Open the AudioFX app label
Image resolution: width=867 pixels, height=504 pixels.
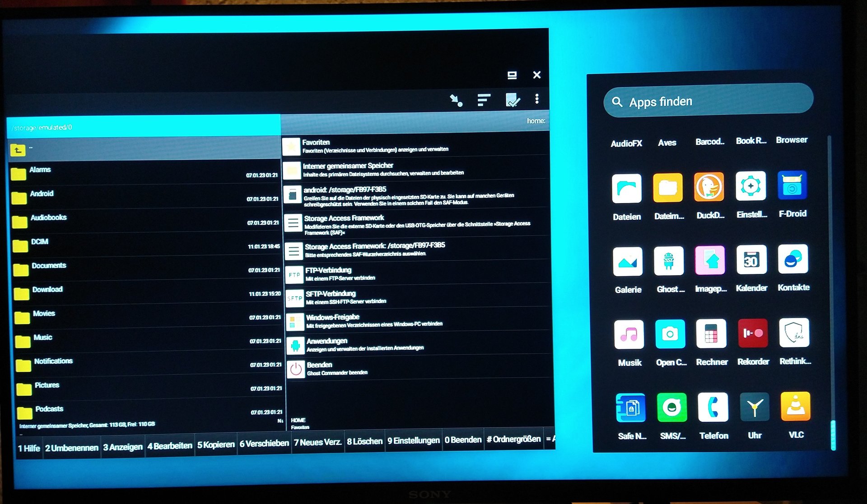pyautogui.click(x=626, y=143)
